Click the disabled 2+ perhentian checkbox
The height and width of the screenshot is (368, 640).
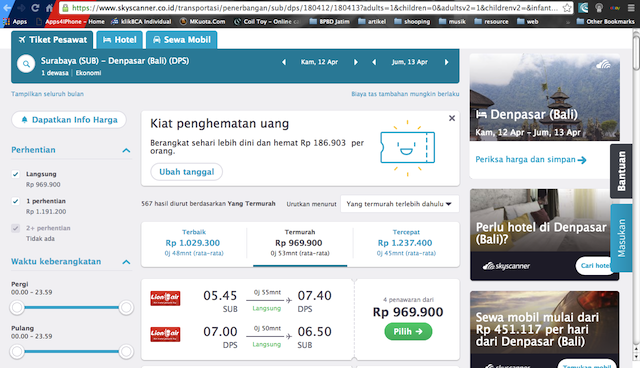pyautogui.click(x=16, y=228)
